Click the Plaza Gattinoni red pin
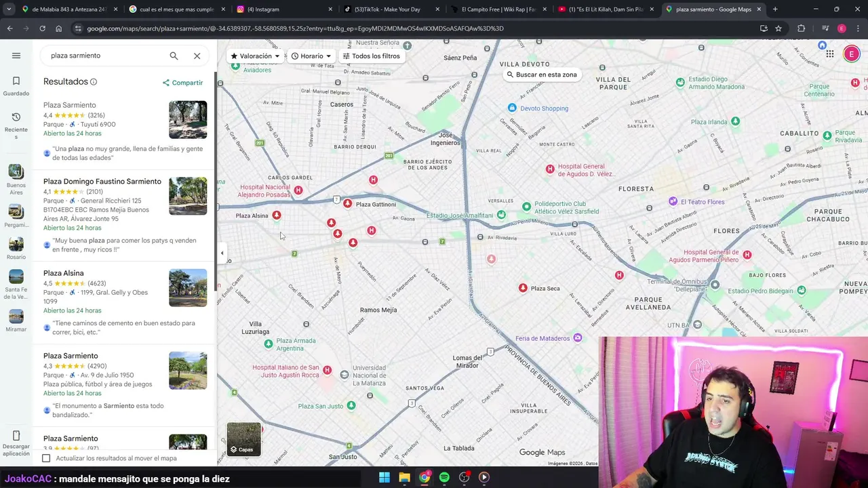This screenshot has height=488, width=868. (x=347, y=203)
